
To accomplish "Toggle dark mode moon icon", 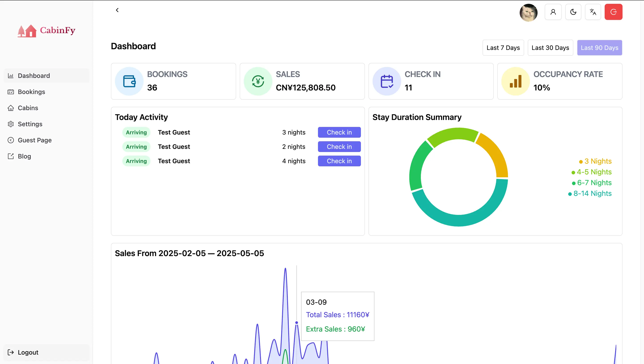I will (573, 12).
